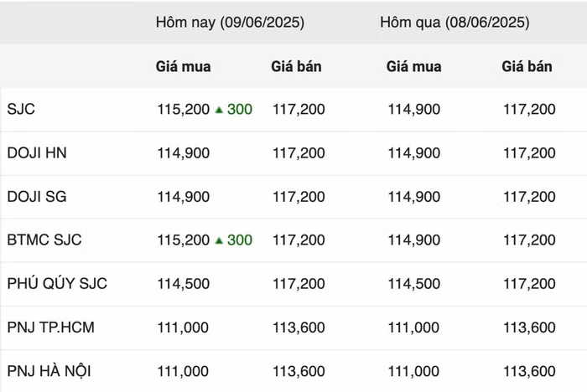The height and width of the screenshot is (392, 587).
Task: Click the SJC row label
Action: pyautogui.click(x=21, y=110)
